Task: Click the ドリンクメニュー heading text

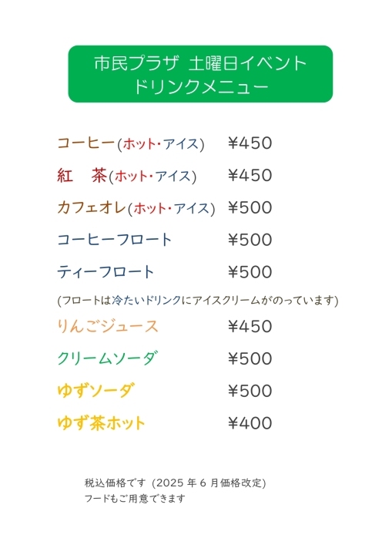Action: (x=200, y=86)
